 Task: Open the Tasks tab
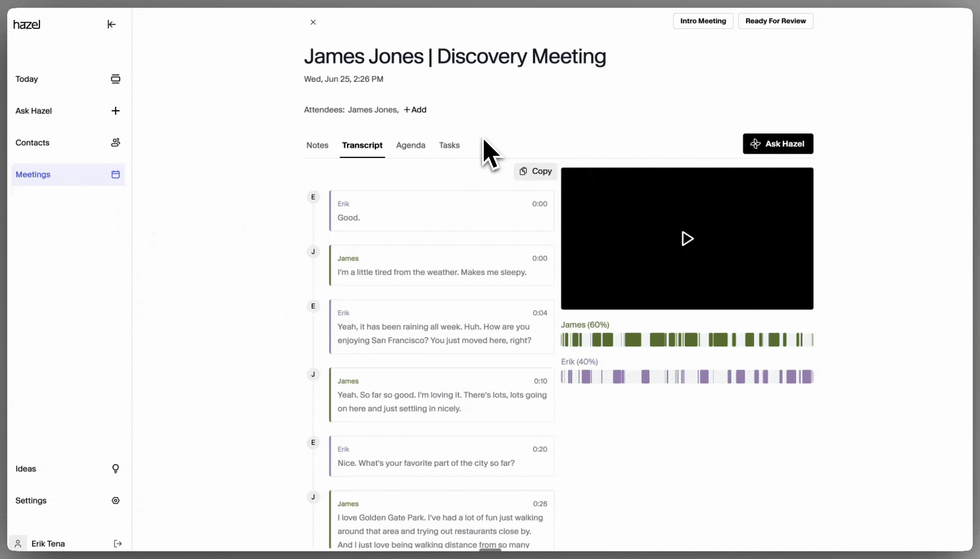[449, 145]
